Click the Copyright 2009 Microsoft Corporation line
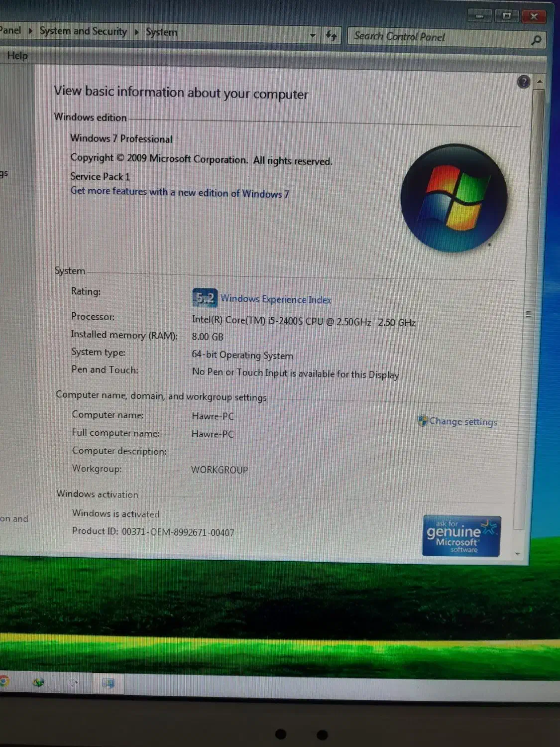 coord(201,159)
